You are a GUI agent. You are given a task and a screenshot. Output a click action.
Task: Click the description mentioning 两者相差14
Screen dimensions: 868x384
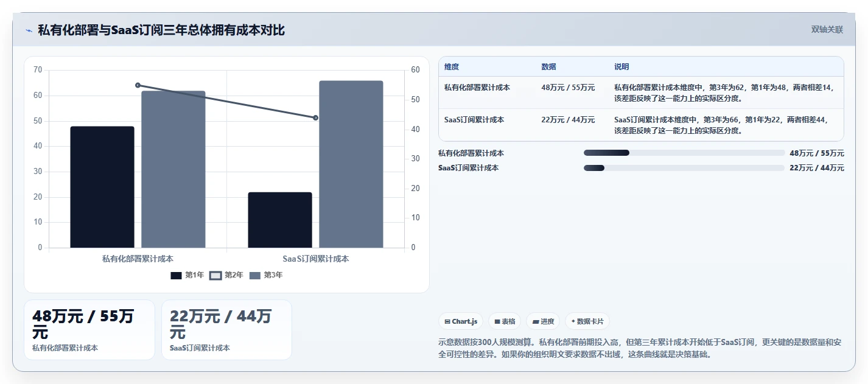coord(723,93)
